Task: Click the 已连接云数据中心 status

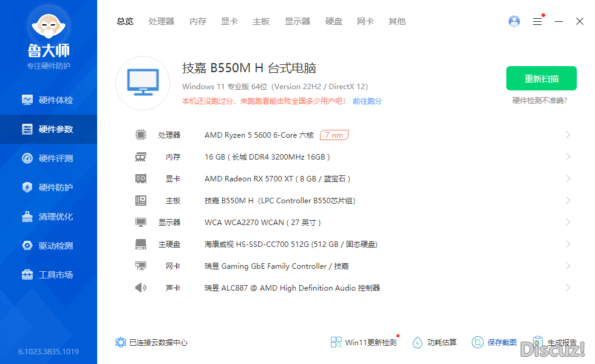Action: [151, 342]
